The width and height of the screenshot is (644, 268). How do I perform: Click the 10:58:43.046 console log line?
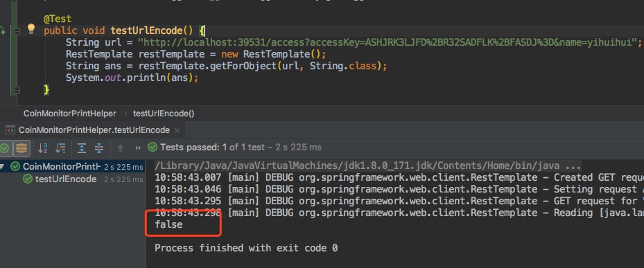(x=399, y=190)
